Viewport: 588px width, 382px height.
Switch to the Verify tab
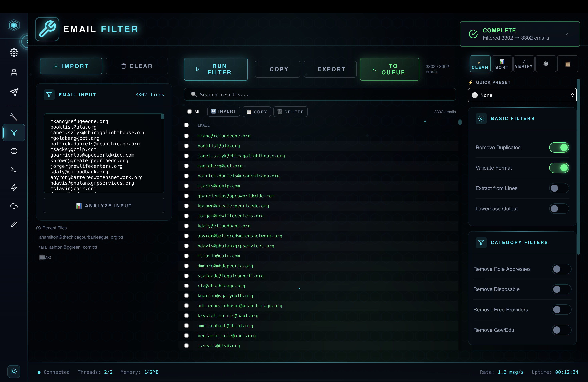click(x=524, y=64)
